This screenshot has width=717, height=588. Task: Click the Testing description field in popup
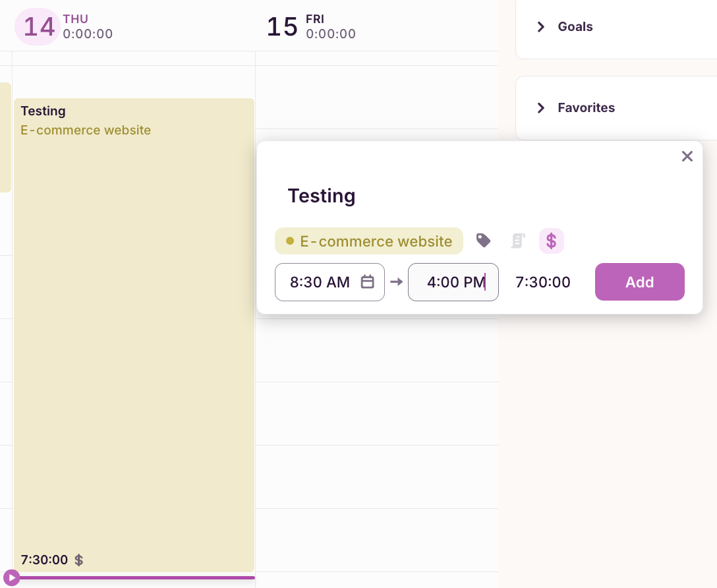322,196
